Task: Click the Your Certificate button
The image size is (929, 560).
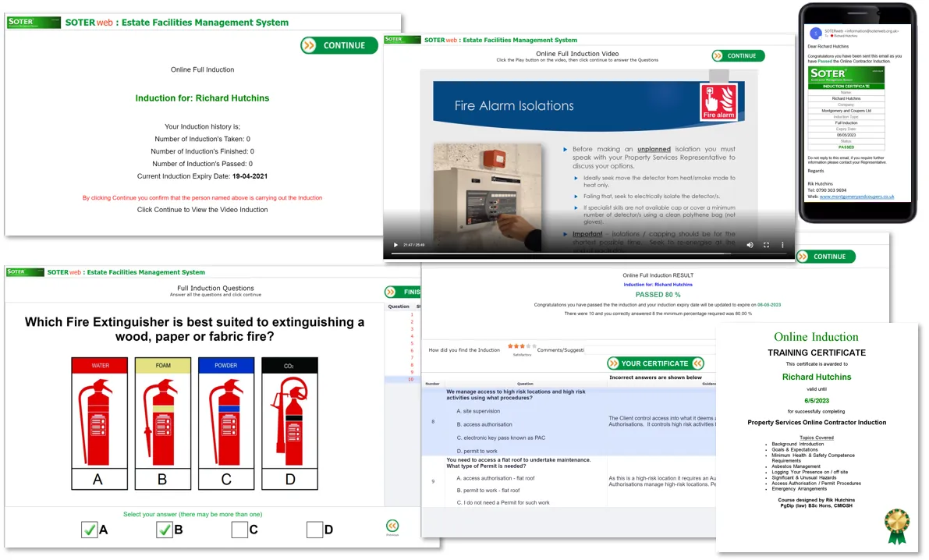Action: (655, 363)
